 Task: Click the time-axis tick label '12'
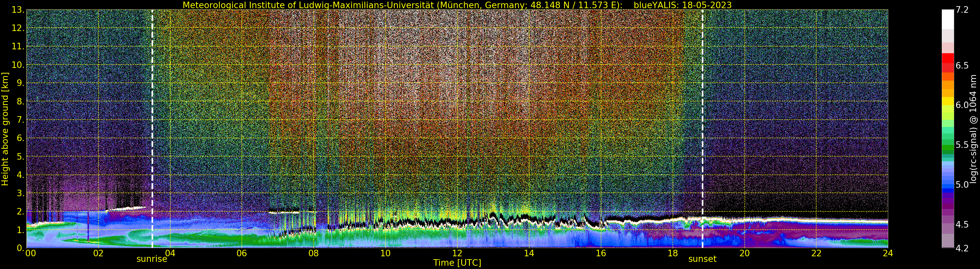pos(457,253)
